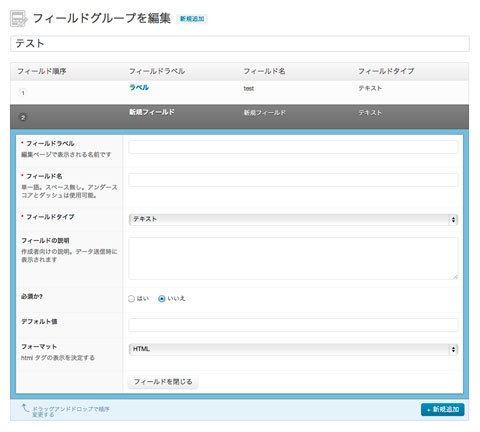Click order number 1 circle of ラベル row

(x=23, y=93)
